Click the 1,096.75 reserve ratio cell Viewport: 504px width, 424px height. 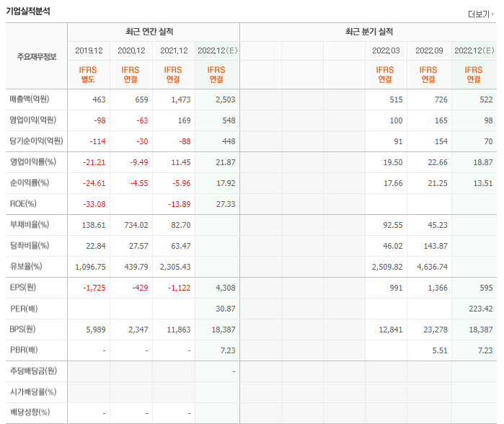[90, 267]
